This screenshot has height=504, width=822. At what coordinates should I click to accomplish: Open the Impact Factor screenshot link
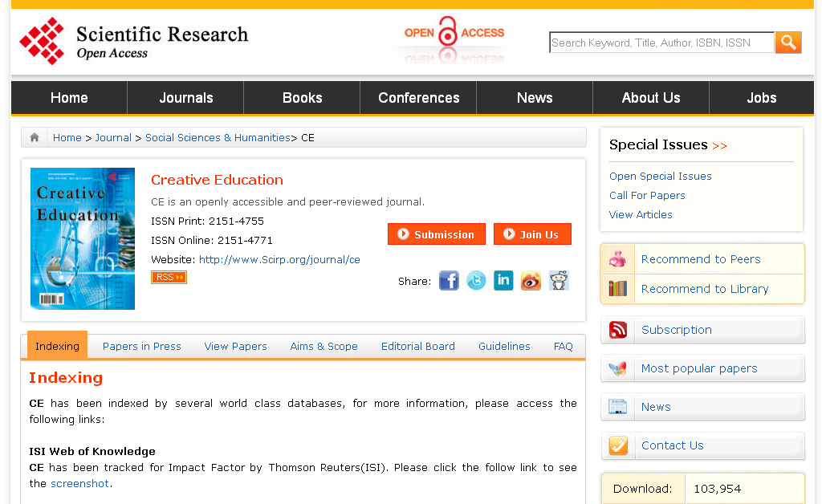coord(79,484)
